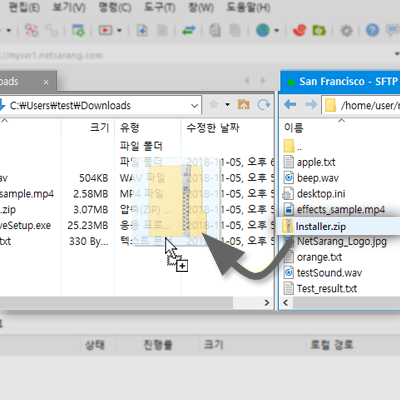Launch Xshell via the red swirl icon

299,31
